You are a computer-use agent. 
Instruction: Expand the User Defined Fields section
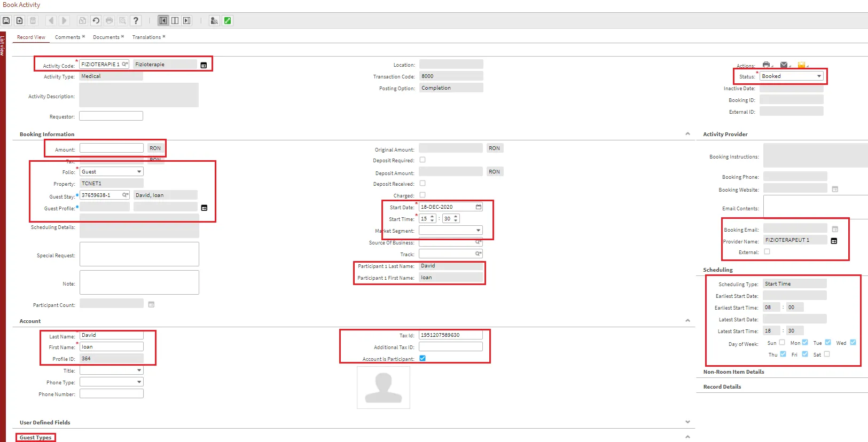pos(687,422)
